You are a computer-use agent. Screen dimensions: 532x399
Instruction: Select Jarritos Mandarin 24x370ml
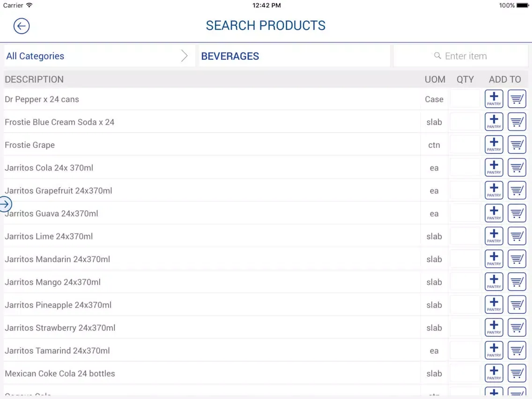tap(57, 259)
